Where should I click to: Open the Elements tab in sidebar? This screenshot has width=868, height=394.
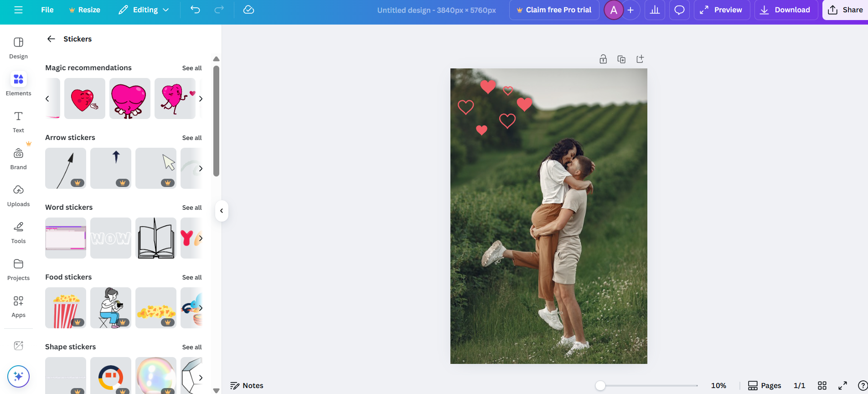click(x=18, y=84)
